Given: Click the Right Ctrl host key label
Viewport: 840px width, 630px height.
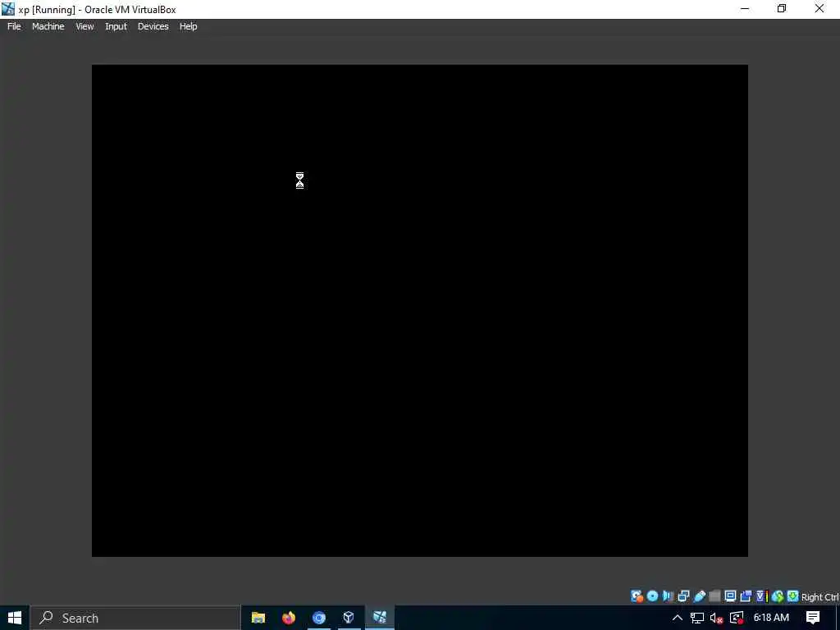Looking at the screenshot, I should pos(820,597).
